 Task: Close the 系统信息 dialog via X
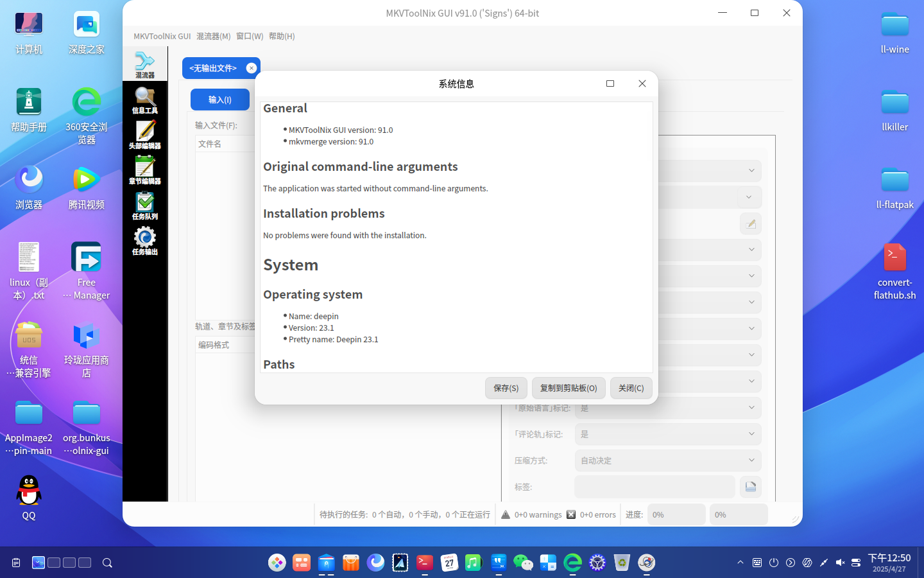(642, 83)
